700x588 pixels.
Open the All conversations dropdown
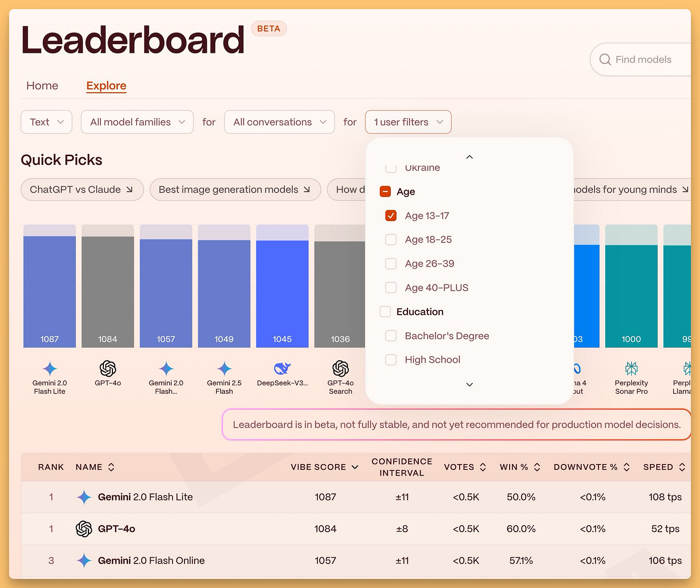click(279, 122)
